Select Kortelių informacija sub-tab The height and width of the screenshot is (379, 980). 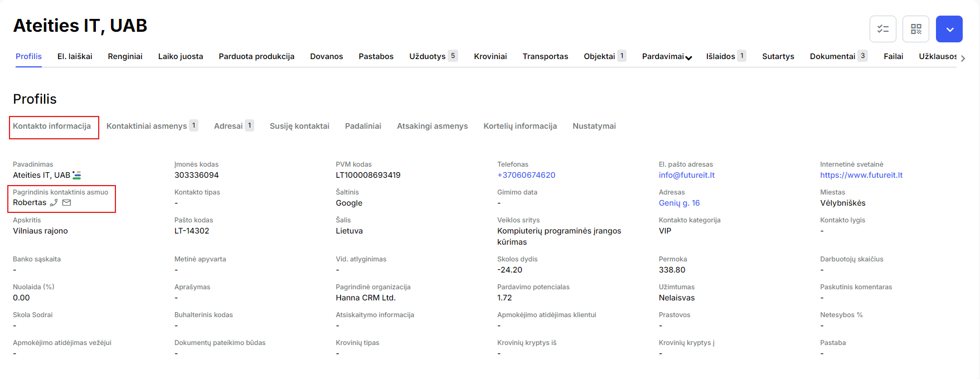point(520,126)
